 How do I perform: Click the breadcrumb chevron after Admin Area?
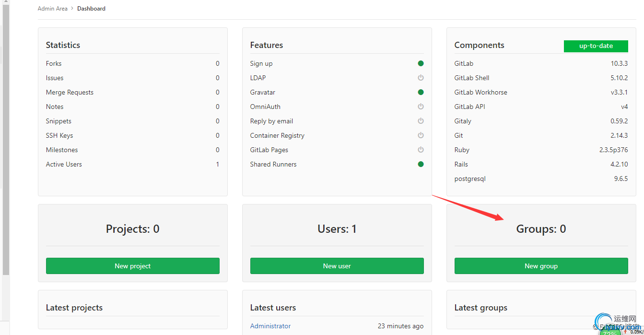click(x=72, y=9)
